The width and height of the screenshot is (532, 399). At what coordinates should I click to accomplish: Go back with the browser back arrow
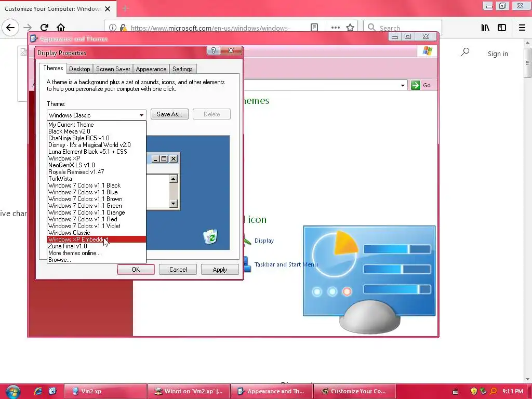[10, 28]
